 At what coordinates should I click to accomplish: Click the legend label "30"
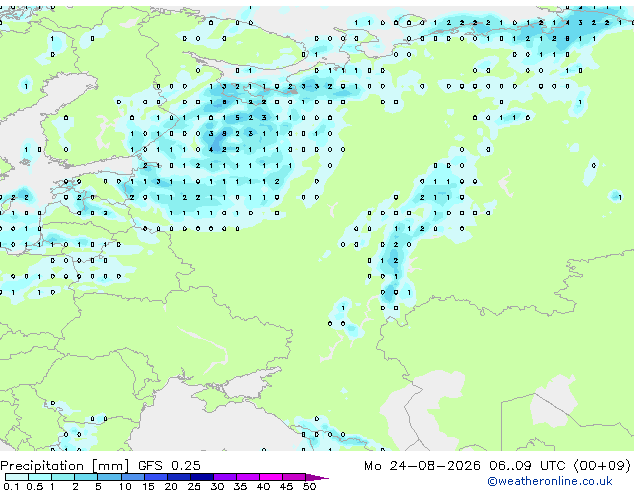[217, 486]
